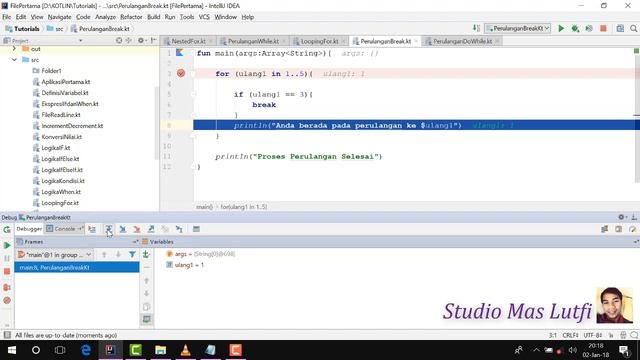Select the Debugger tab
The height and width of the screenshot is (360, 640).
(29, 229)
